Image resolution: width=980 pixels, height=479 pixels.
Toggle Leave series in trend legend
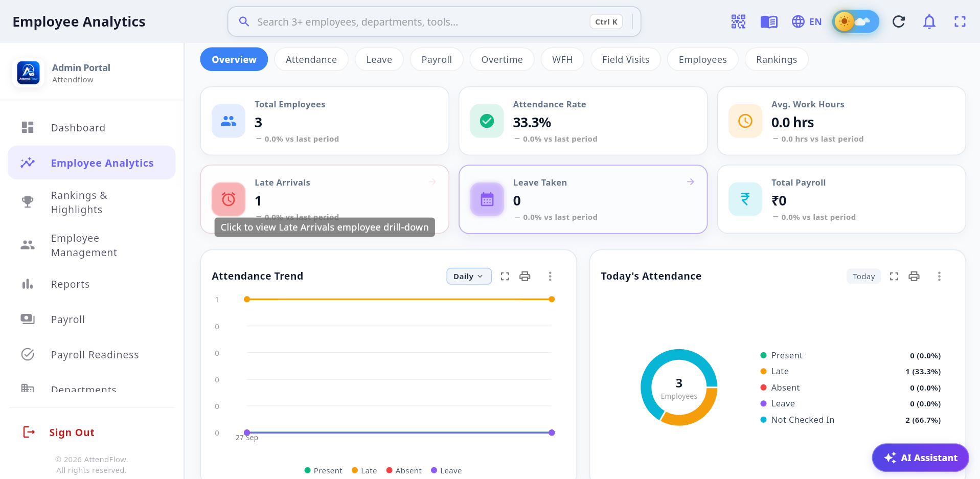coord(446,471)
